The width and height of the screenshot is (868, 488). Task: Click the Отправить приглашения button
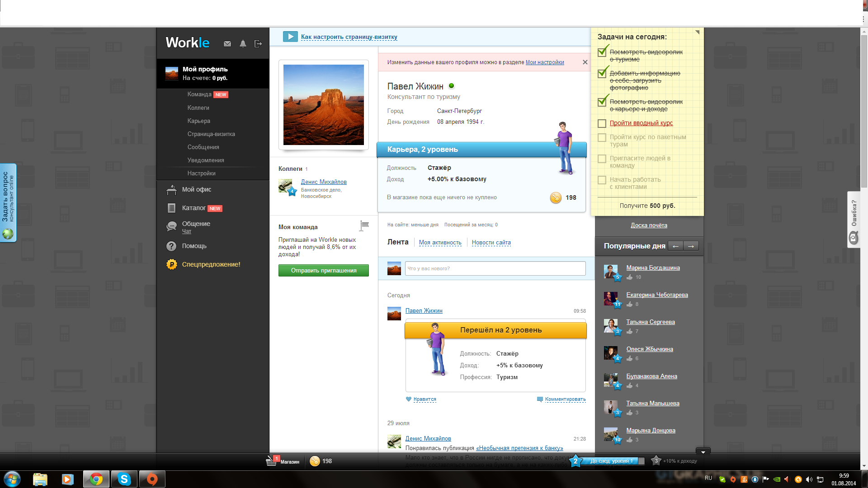click(324, 271)
